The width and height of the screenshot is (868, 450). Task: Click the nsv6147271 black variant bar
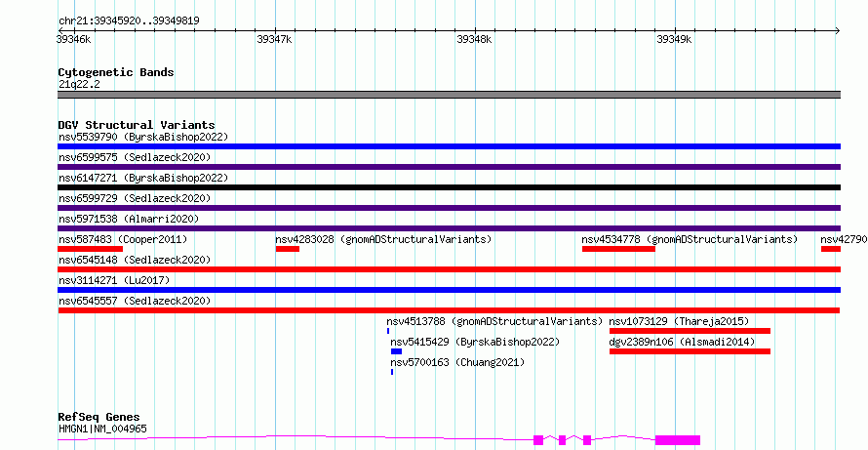click(449, 187)
